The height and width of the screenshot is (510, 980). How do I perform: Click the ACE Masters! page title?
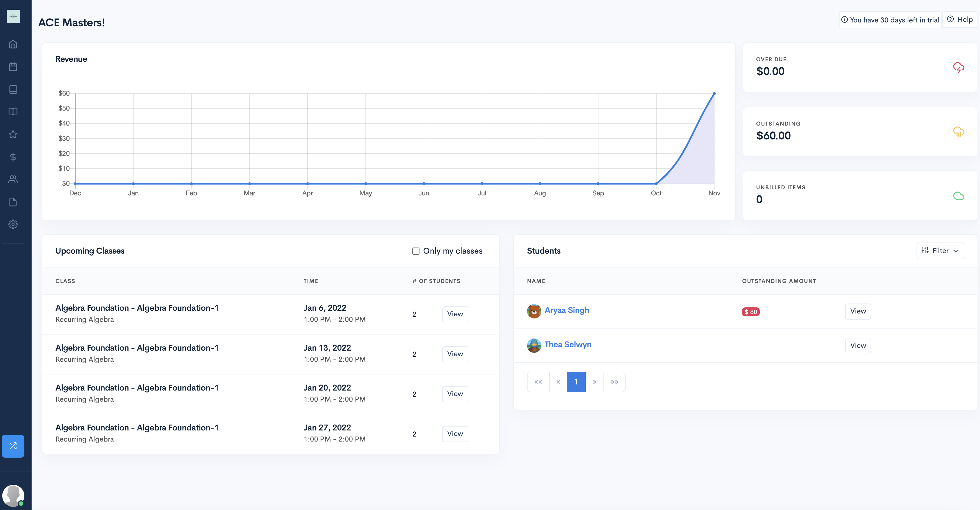[71, 22]
